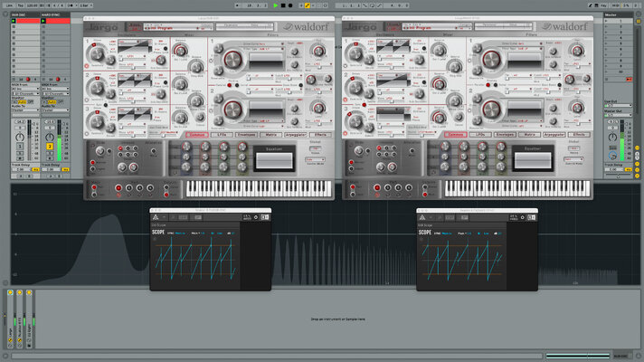
Task: Open Effects tab in right Largo
Action: (x=579, y=135)
